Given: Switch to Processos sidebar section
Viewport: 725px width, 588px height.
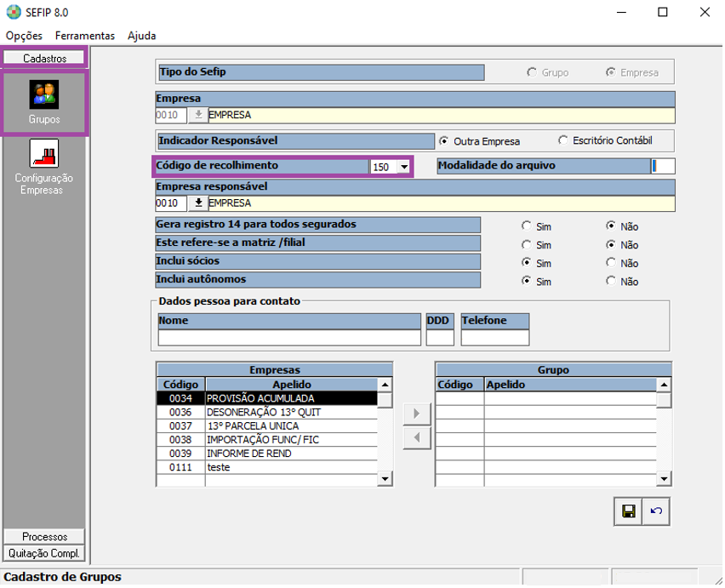Looking at the screenshot, I should (x=44, y=537).
